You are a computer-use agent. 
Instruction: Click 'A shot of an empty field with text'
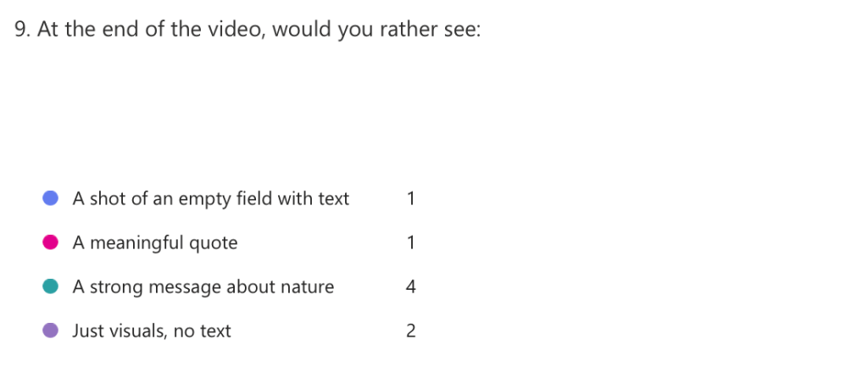click(210, 199)
